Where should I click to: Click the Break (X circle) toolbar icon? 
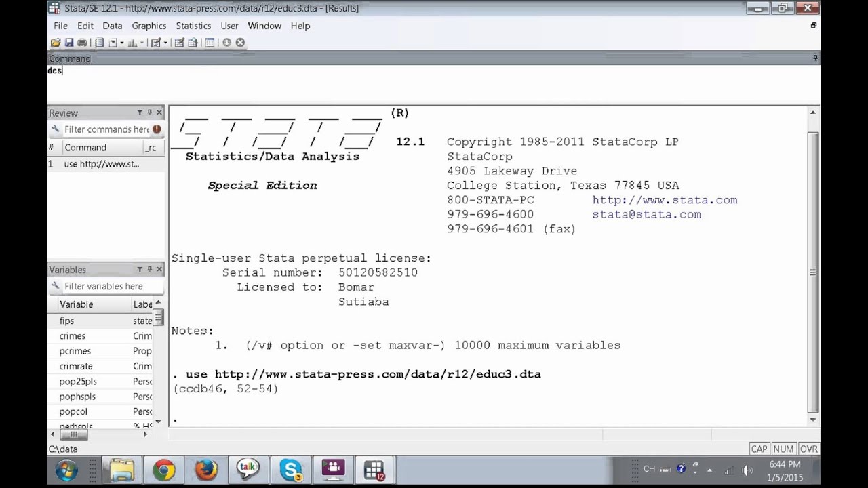(x=240, y=43)
